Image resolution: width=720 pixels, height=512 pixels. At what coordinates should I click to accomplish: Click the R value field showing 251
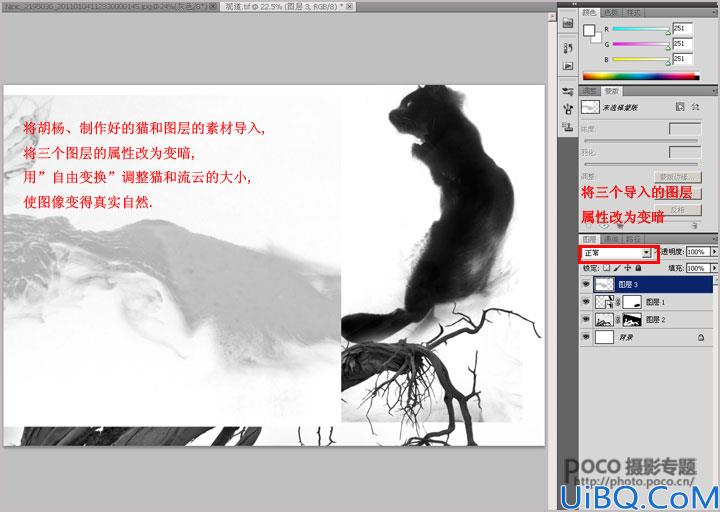pos(683,28)
